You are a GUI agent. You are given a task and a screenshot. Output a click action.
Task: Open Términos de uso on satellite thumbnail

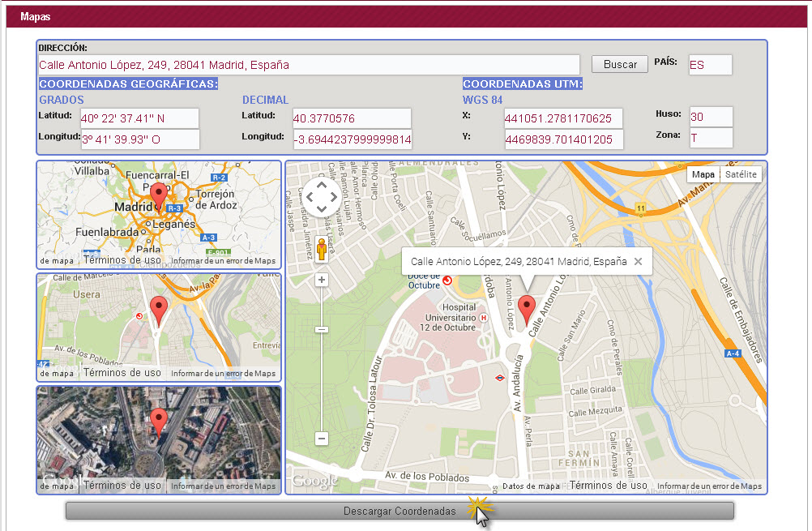[122, 486]
